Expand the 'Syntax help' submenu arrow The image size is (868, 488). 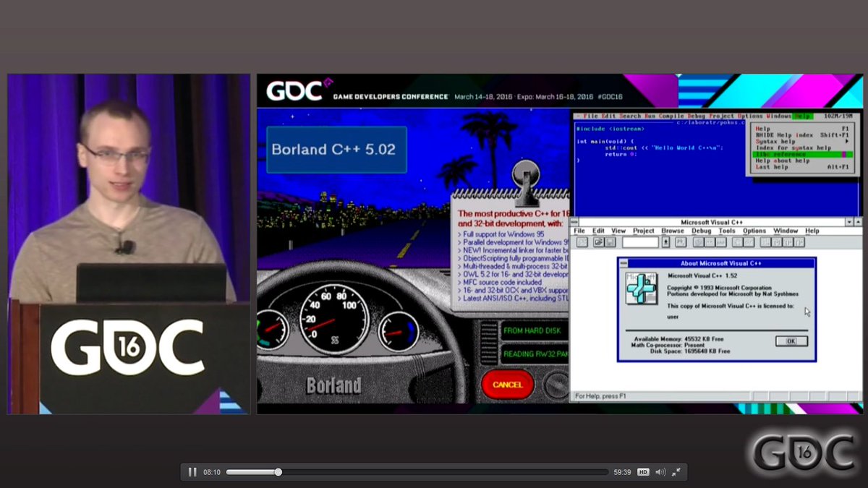coord(847,142)
